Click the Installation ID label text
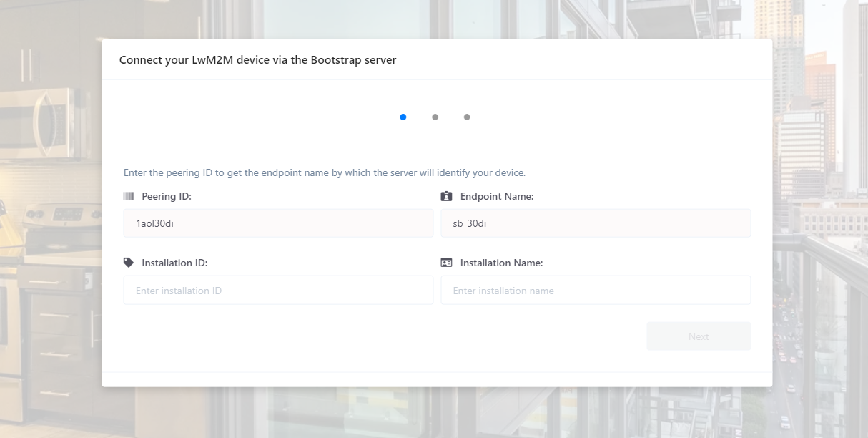The height and width of the screenshot is (438, 868). 174,263
